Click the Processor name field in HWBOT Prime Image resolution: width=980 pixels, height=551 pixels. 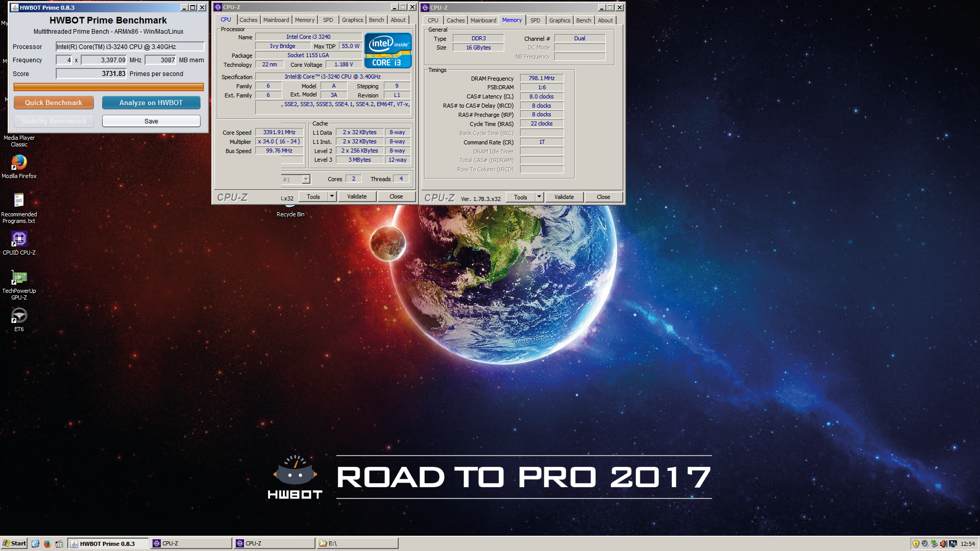pos(130,46)
